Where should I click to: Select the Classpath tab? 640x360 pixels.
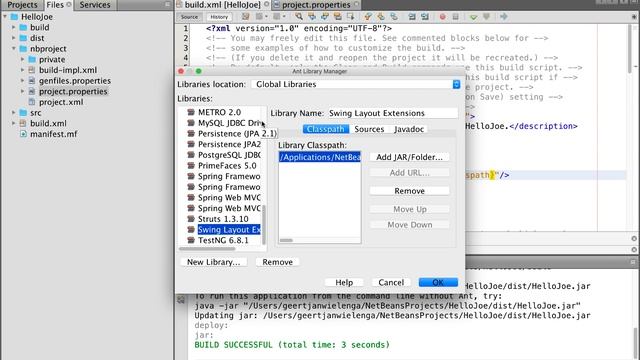[326, 129]
